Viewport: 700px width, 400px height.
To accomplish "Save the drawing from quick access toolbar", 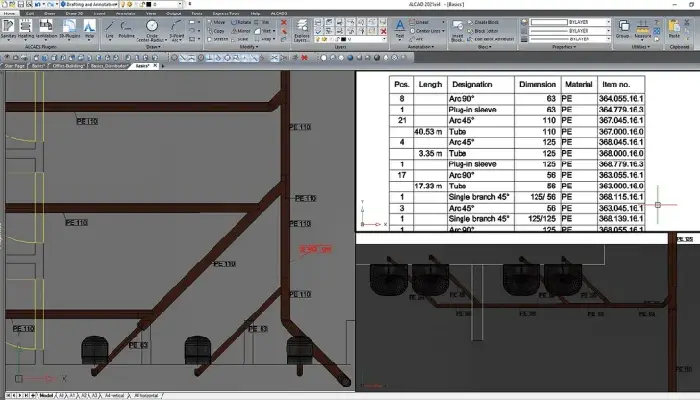I will pyautogui.click(x=21, y=4).
